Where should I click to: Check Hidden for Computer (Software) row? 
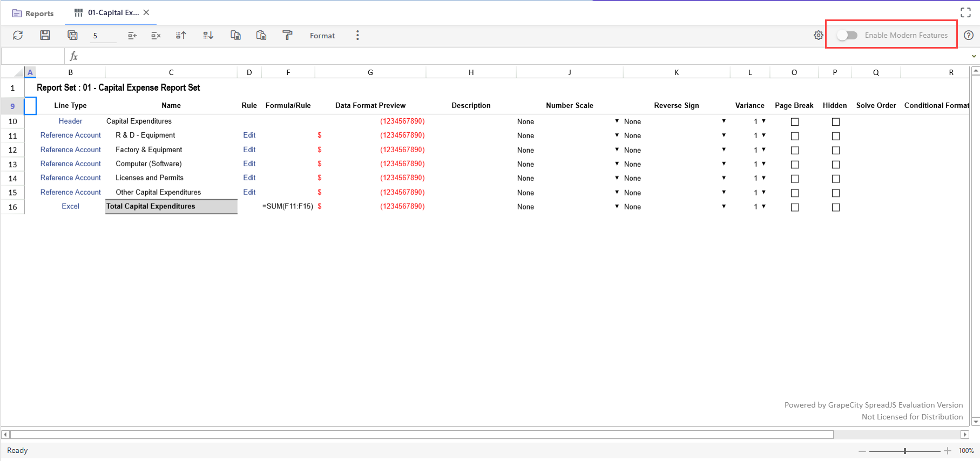pos(836,165)
